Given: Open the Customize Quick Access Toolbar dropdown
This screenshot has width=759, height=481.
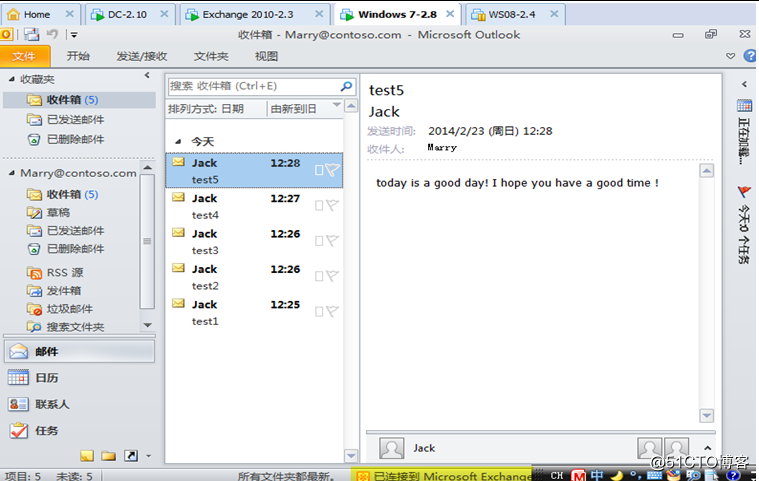Looking at the screenshot, I should pos(74,35).
